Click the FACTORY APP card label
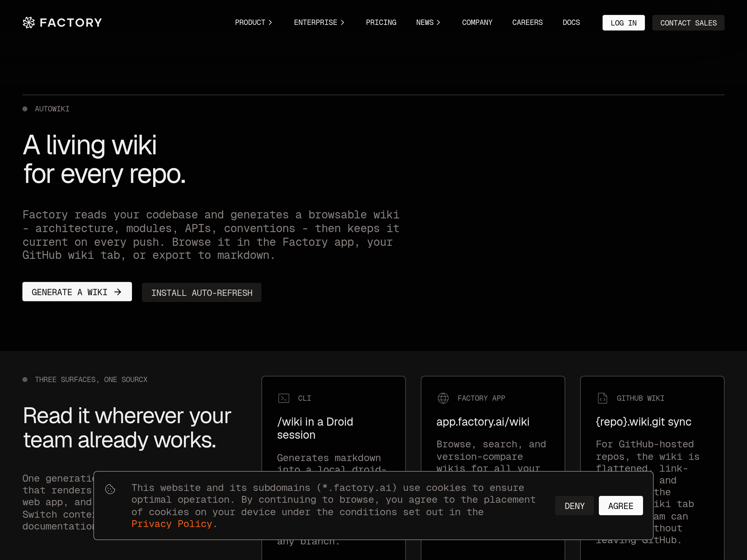747x560 pixels. (481, 398)
